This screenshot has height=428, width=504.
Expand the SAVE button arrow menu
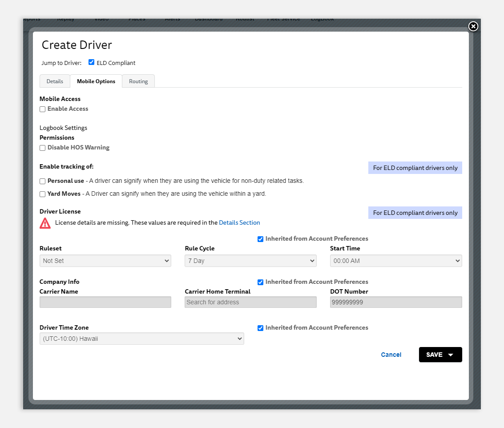(451, 355)
